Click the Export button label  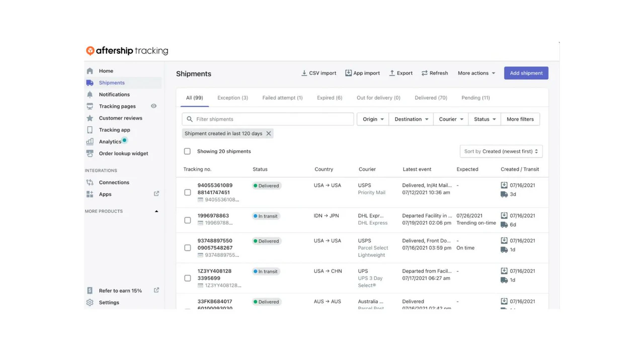405,73
